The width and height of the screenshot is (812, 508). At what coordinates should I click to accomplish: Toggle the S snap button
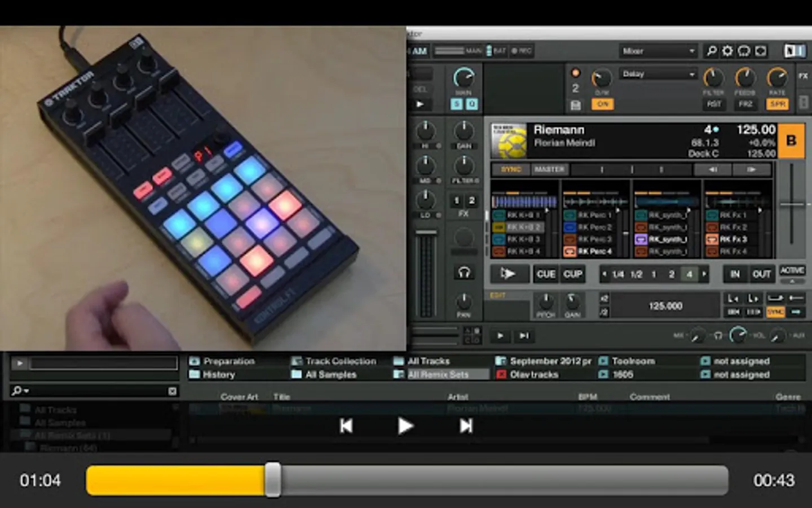coord(456,104)
